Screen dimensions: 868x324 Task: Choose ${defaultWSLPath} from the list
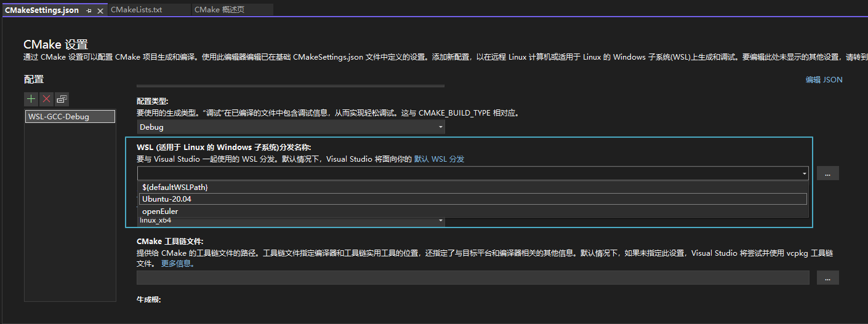click(x=473, y=186)
